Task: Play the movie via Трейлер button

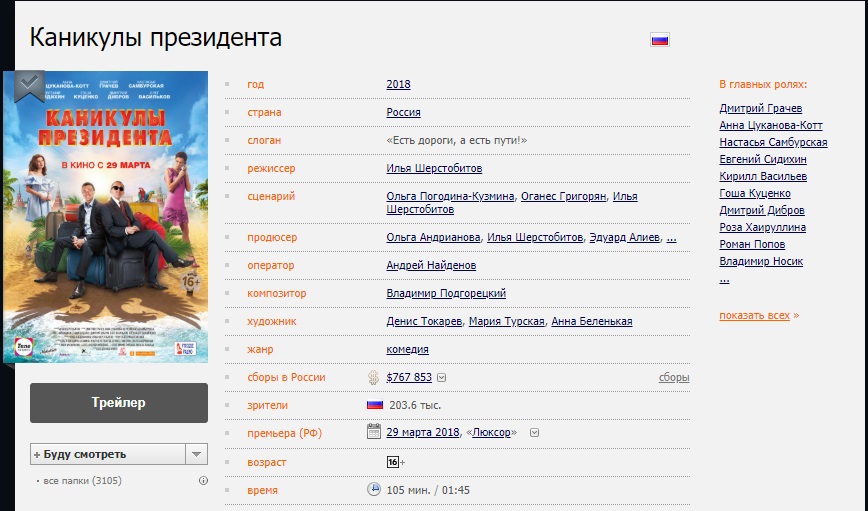Action: [119, 403]
